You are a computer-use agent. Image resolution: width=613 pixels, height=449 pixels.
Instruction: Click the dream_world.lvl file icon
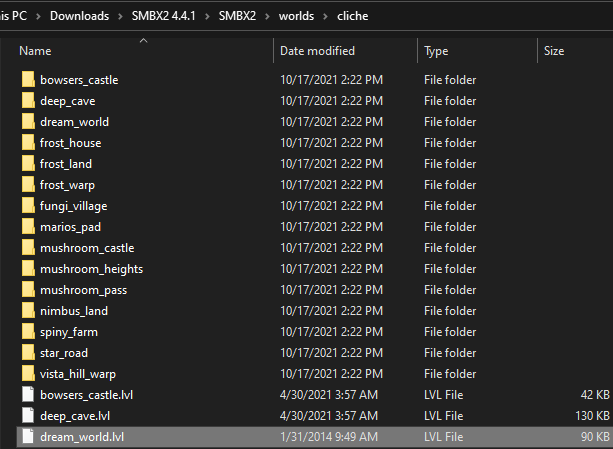(28, 437)
